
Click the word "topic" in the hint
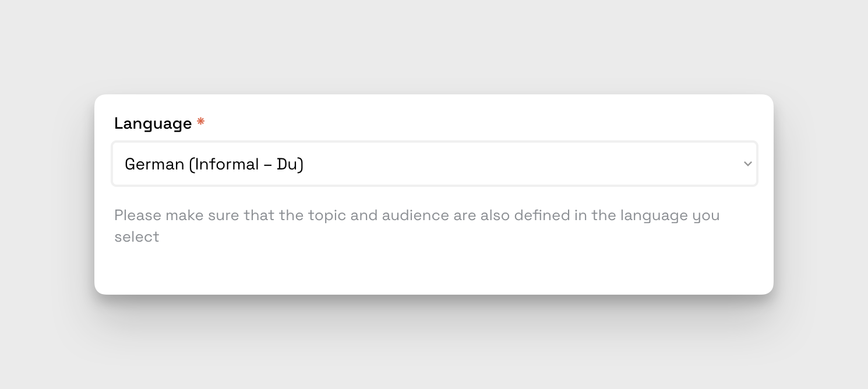tap(327, 215)
